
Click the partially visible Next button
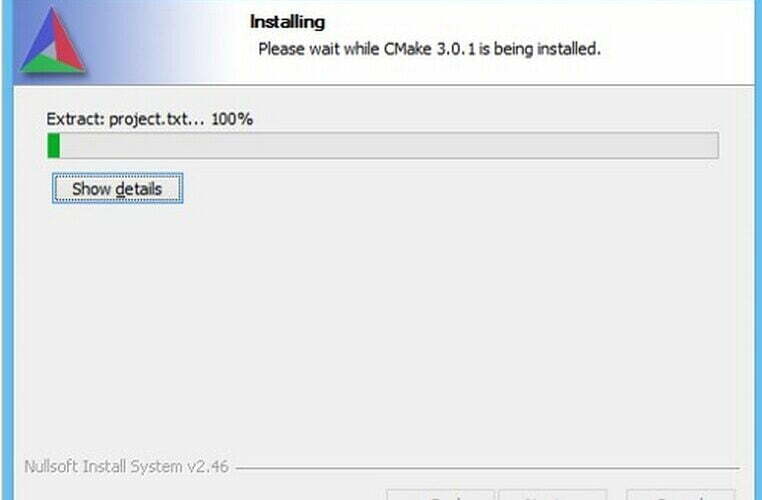click(553, 495)
